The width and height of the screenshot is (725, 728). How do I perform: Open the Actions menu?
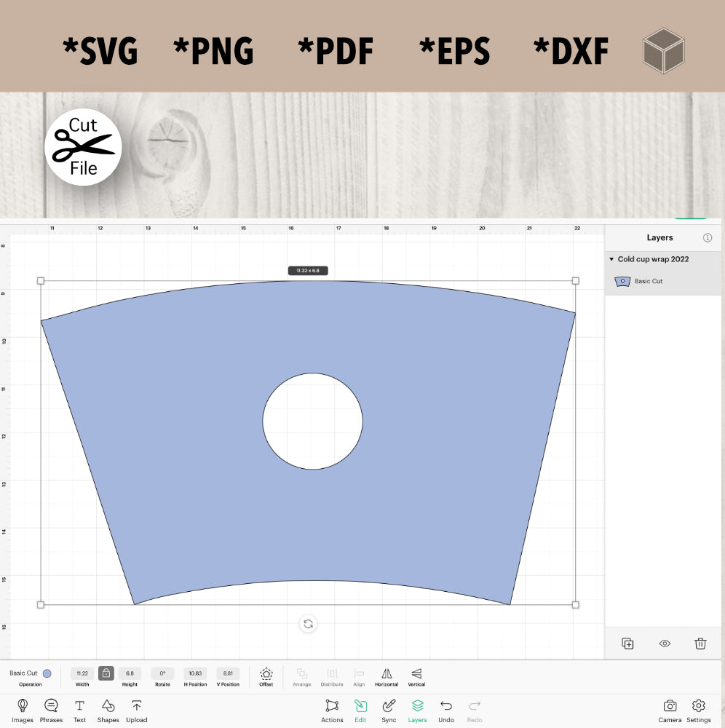click(x=332, y=706)
